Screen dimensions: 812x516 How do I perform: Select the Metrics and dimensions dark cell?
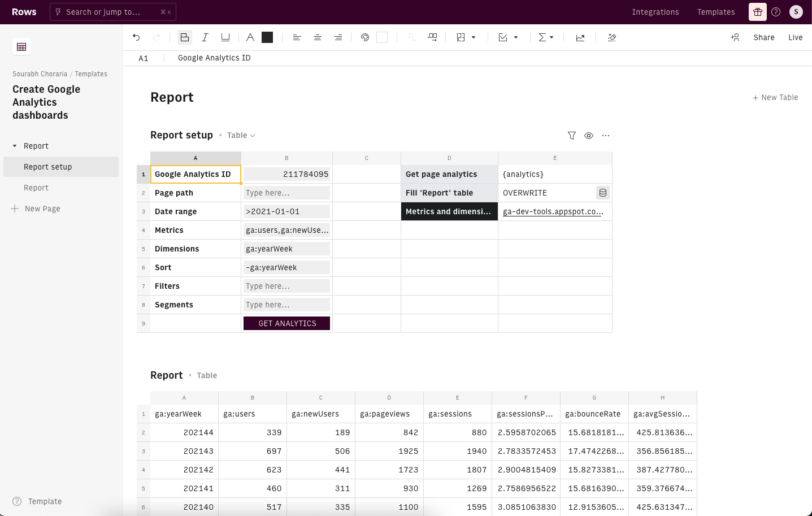[449, 211]
